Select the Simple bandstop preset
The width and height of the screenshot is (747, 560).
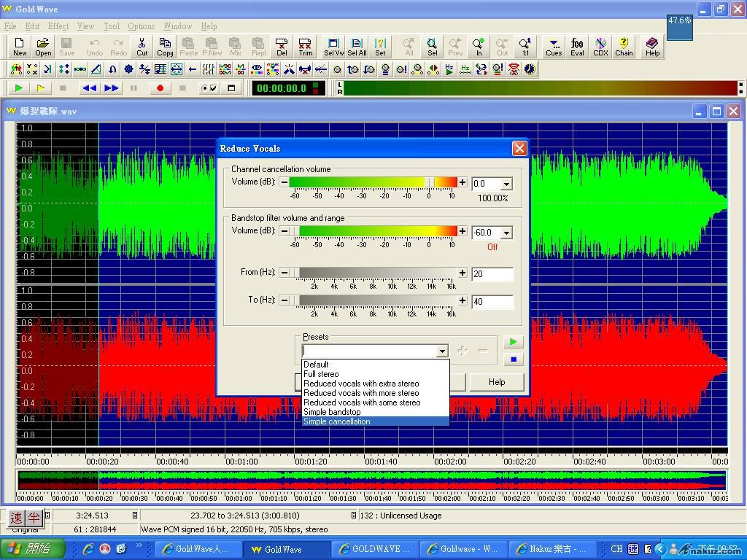point(376,412)
